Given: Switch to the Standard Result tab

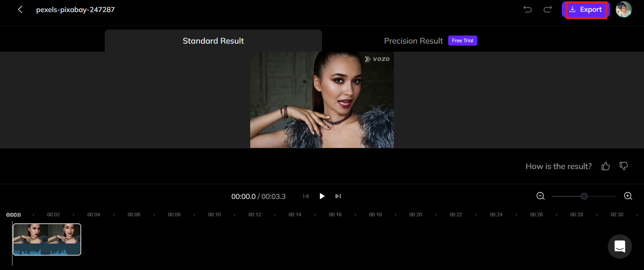Looking at the screenshot, I should (213, 41).
